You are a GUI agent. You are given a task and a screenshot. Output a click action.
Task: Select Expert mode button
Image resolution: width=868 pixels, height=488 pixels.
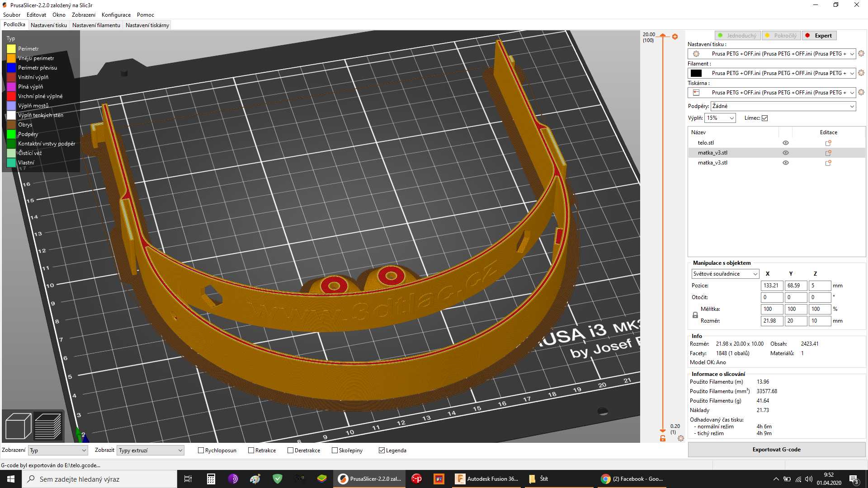(x=820, y=36)
